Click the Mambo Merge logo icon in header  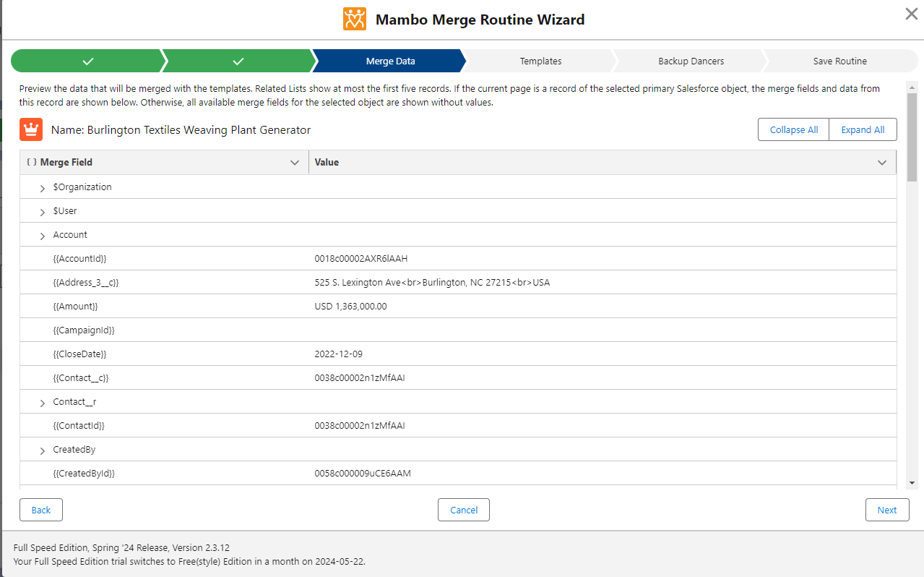(354, 19)
